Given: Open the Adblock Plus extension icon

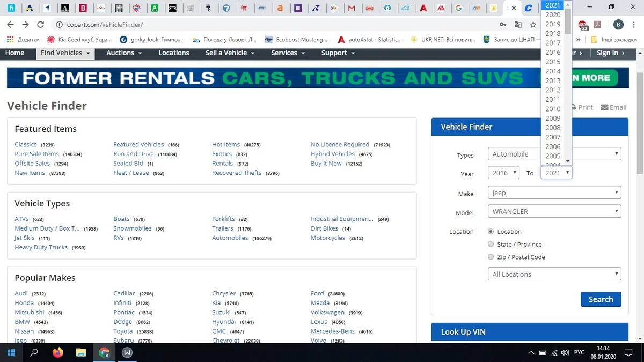Looking at the screenshot, I should 582,25.
